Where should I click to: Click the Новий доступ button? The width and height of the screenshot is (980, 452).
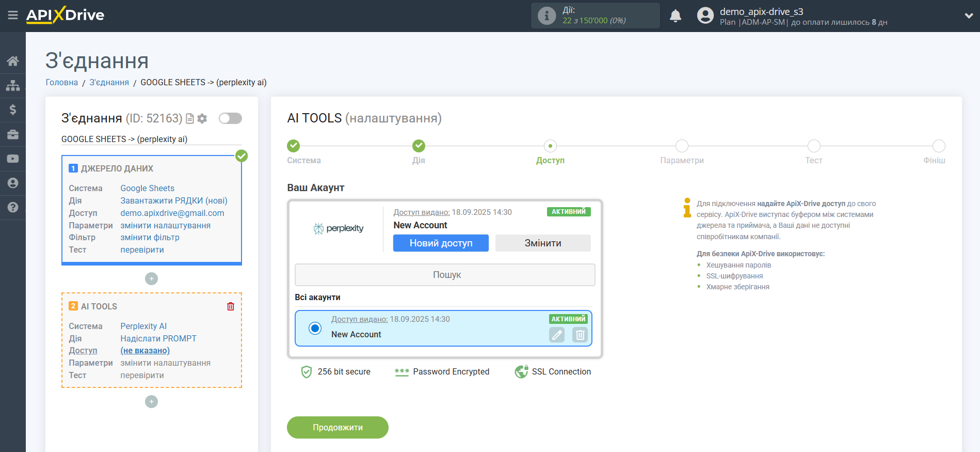click(x=441, y=243)
